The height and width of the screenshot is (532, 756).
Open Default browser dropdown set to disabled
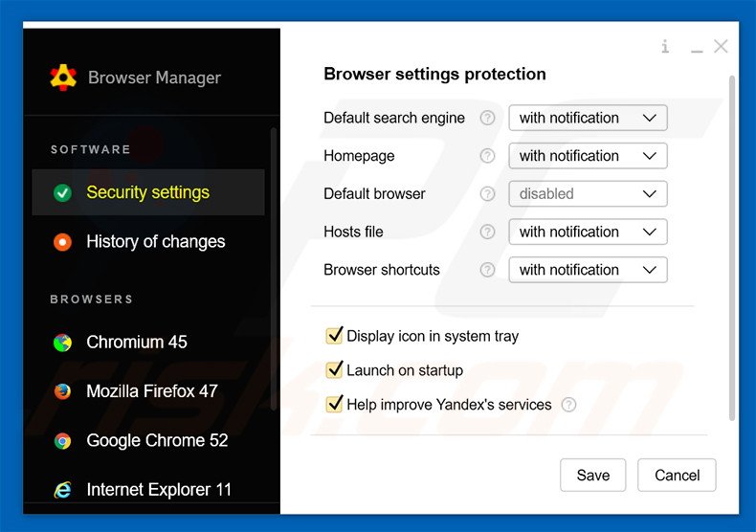pos(588,193)
